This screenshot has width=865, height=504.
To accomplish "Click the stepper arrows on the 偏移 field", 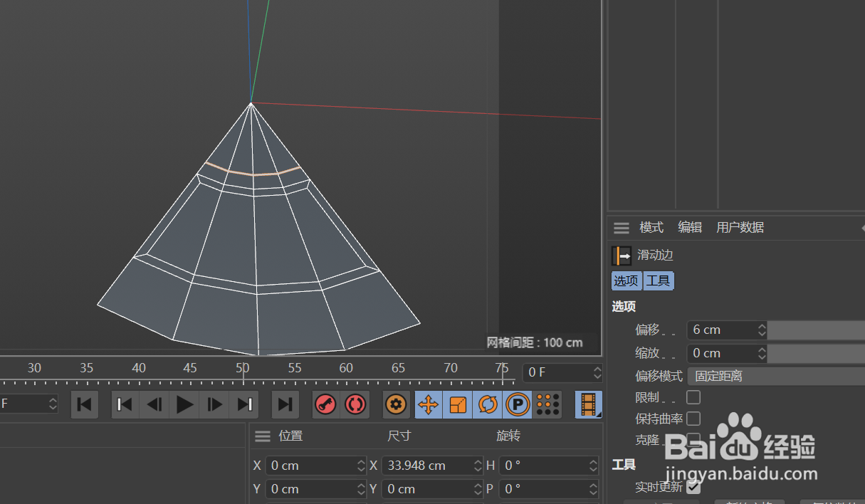I will 762,330.
